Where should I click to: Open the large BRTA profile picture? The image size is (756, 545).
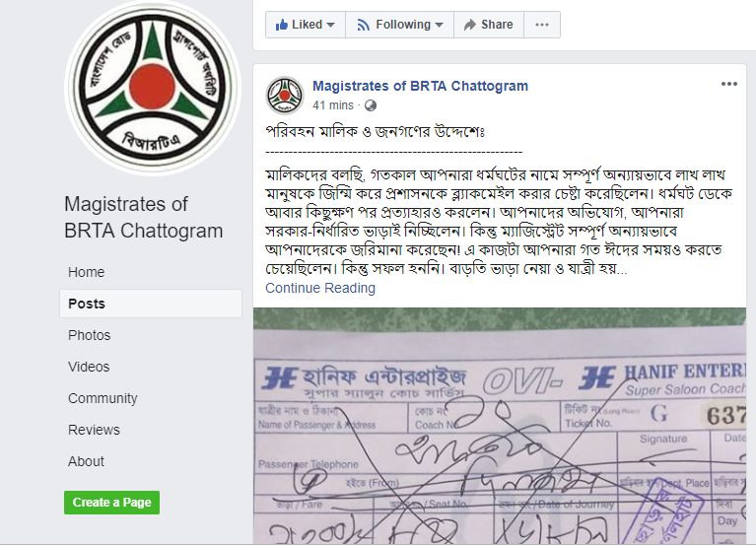click(x=153, y=88)
